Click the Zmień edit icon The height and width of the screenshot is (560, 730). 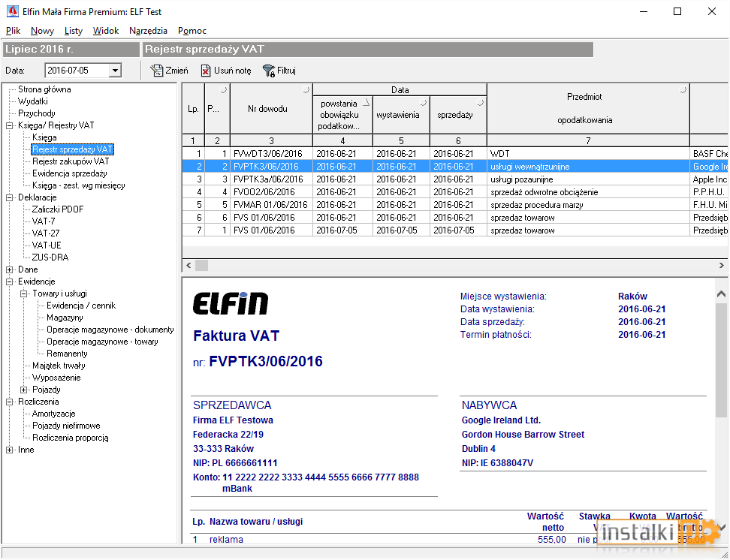point(156,71)
